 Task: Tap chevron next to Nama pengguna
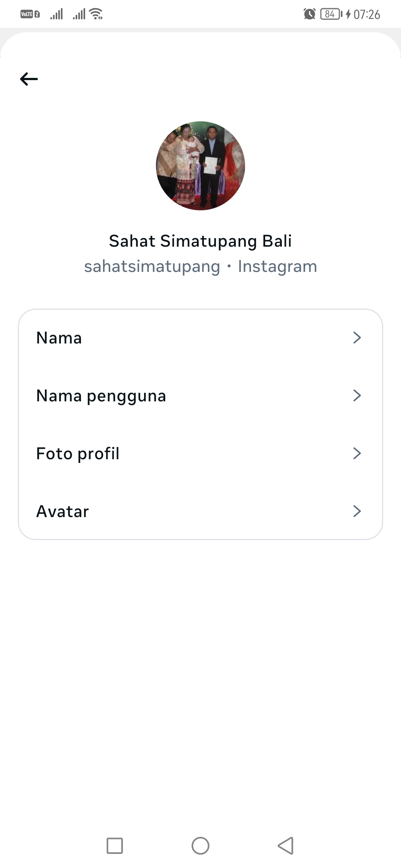click(x=357, y=396)
